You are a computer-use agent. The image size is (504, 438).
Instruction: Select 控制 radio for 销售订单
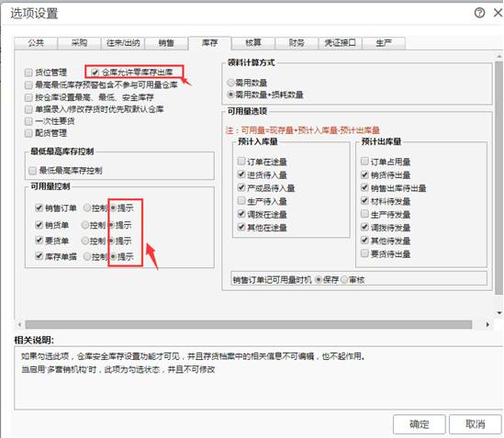[x=87, y=208]
